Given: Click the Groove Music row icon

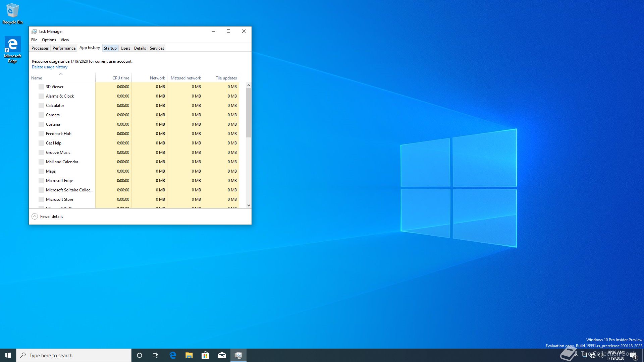Looking at the screenshot, I should (x=41, y=153).
